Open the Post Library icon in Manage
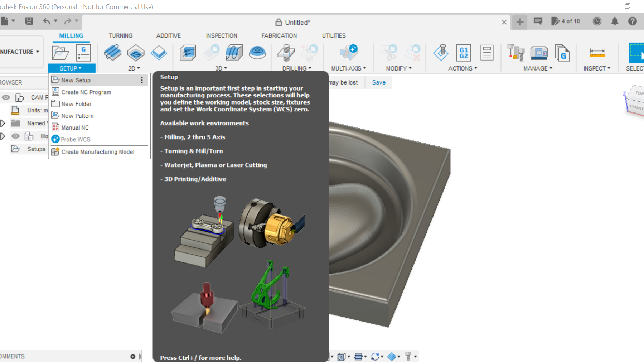 click(562, 53)
